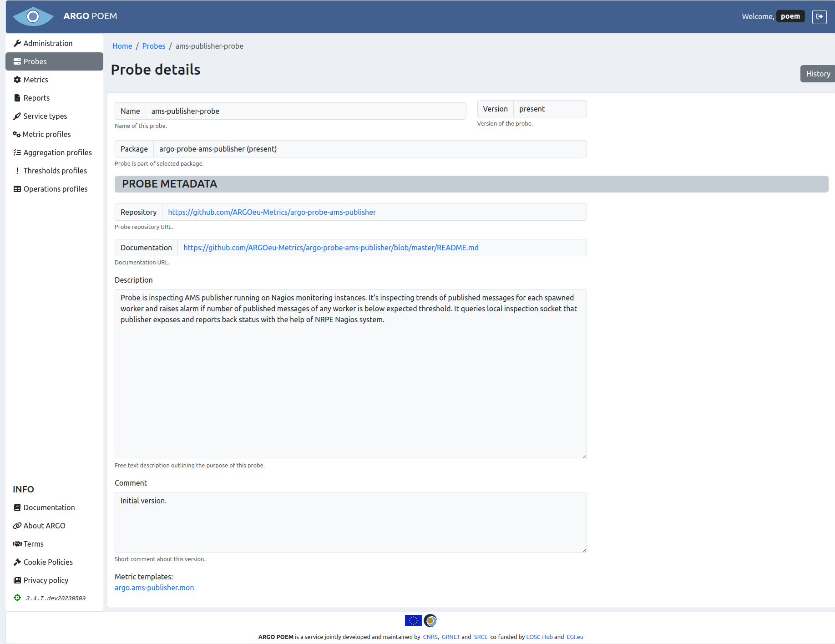Click the ARGO POEM eye logo

pos(33,16)
